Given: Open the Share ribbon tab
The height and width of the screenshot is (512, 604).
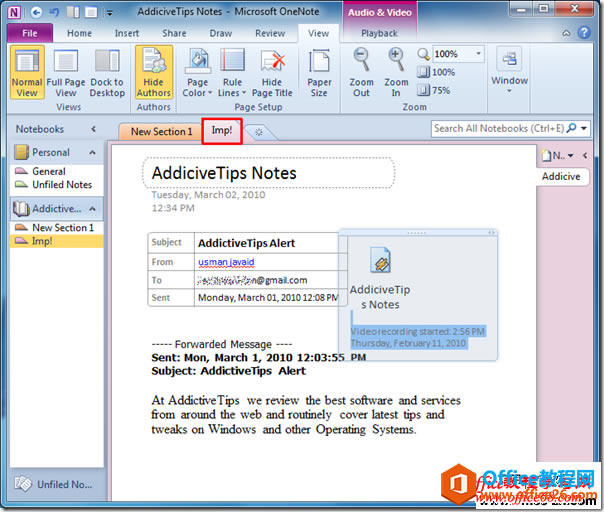Looking at the screenshot, I should [x=174, y=33].
